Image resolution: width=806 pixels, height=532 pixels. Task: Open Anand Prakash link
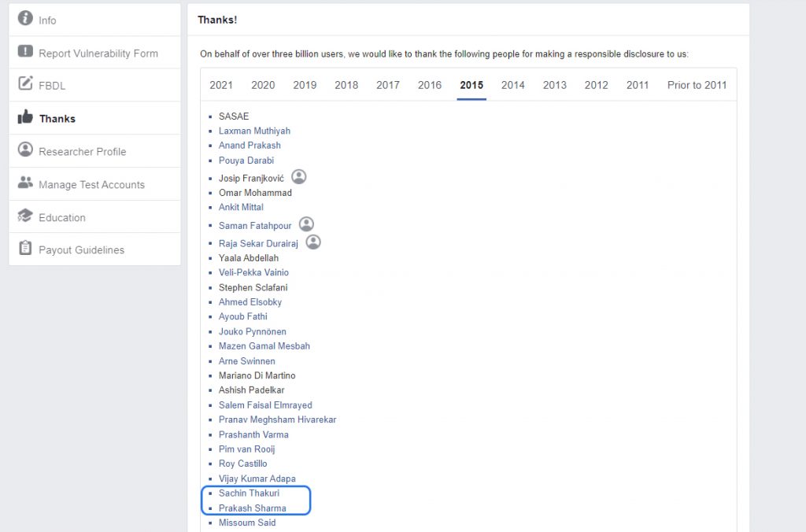pyautogui.click(x=250, y=146)
